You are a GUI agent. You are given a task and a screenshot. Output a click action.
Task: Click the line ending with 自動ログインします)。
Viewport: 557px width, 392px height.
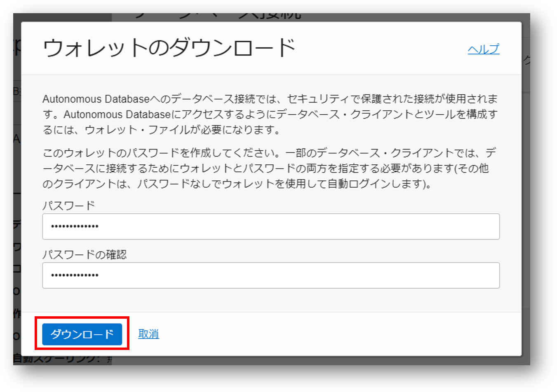pyautogui.click(x=237, y=184)
